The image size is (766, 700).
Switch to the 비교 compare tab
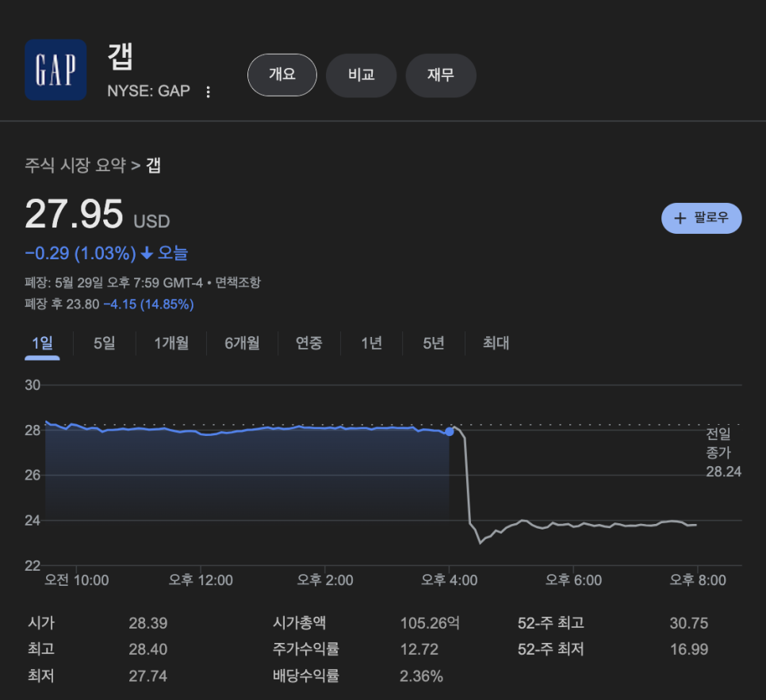pos(361,75)
